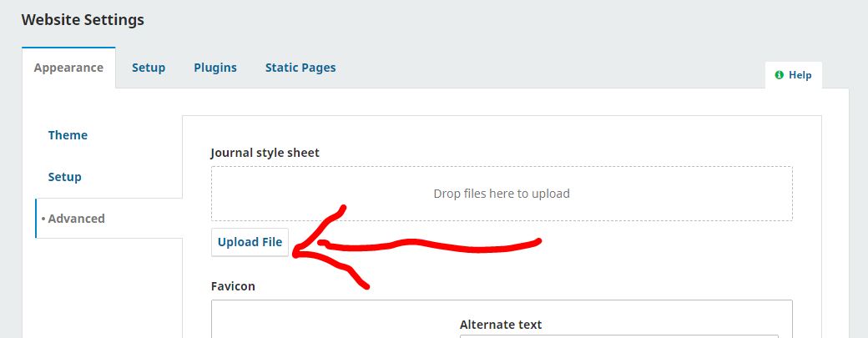The height and width of the screenshot is (338, 868).
Task: Go to the Static Pages tab
Action: tap(300, 68)
